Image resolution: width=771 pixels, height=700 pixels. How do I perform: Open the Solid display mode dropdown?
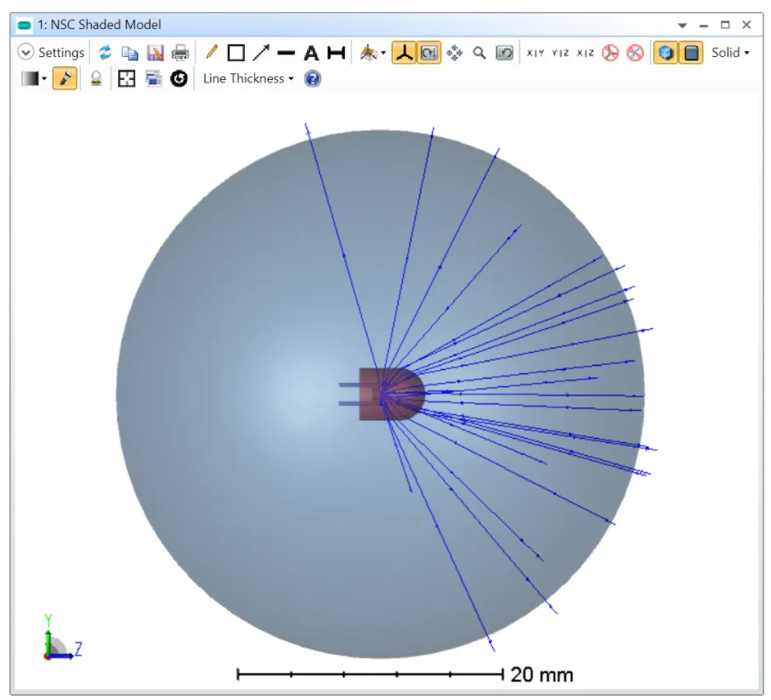(x=730, y=53)
